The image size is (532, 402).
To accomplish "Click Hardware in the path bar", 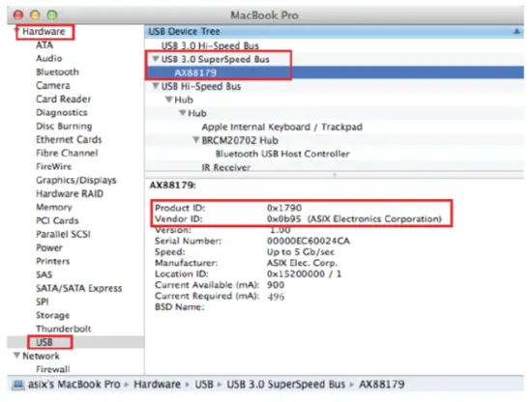I will pyautogui.click(x=157, y=385).
